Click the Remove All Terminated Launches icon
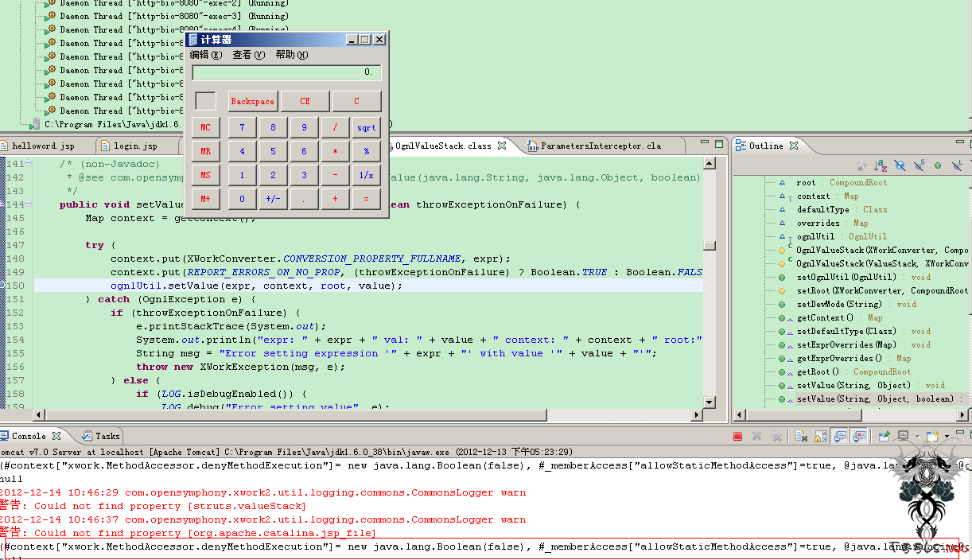Viewport: 972px width, 560px height. click(776, 436)
